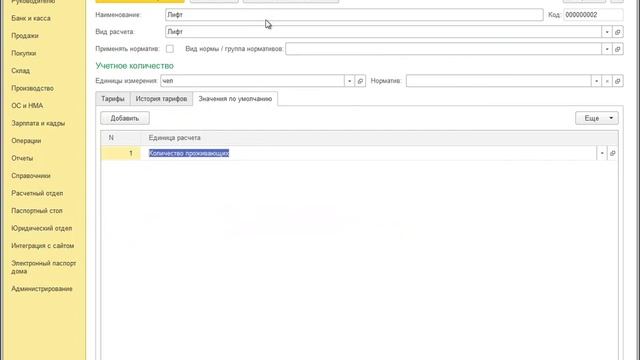The image size is (640, 360).
Task: Expand the Единица расчета row dropdown arrow
Action: pos(602,153)
